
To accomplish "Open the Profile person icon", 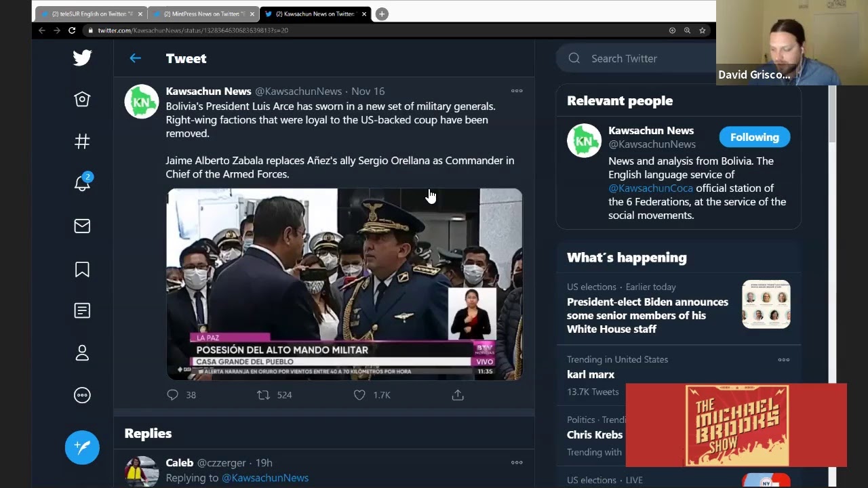I will 82,353.
